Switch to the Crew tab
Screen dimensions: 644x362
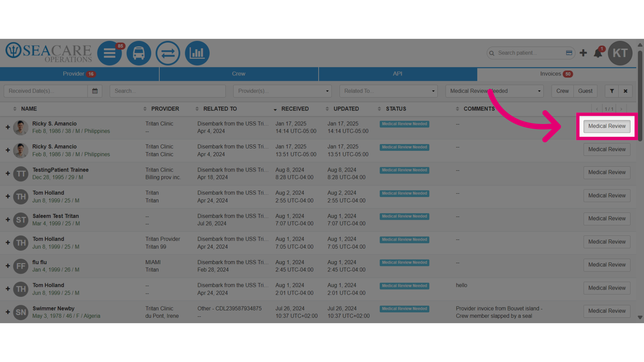[238, 74]
